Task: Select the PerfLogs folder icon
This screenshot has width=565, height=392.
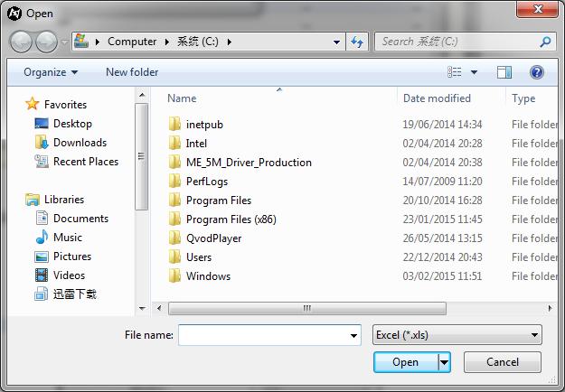Action: [x=174, y=182]
